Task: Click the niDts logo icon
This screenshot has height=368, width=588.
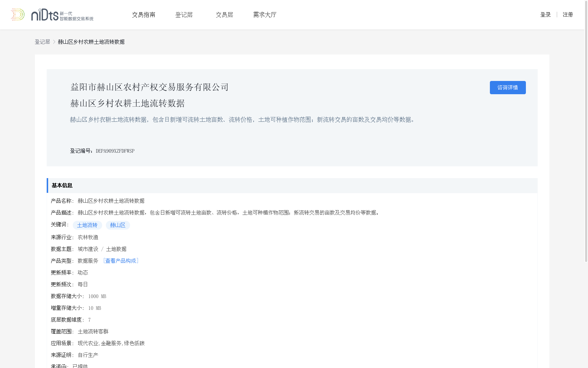Action: tap(52, 15)
